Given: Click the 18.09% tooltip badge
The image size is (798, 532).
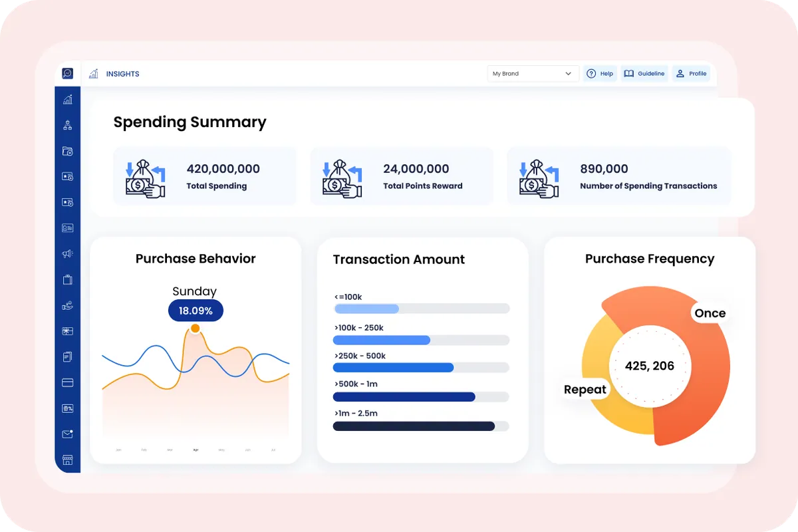Looking at the screenshot, I should pyautogui.click(x=196, y=311).
